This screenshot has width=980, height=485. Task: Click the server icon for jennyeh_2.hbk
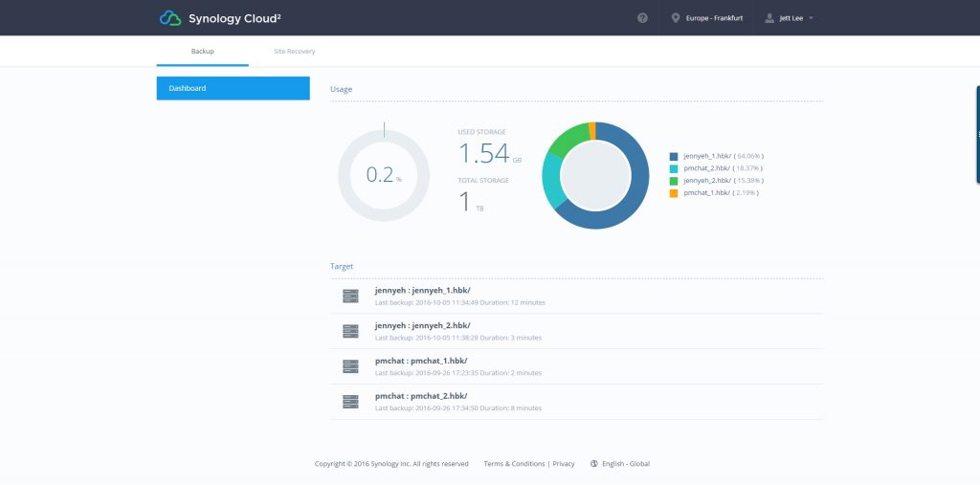(350, 331)
